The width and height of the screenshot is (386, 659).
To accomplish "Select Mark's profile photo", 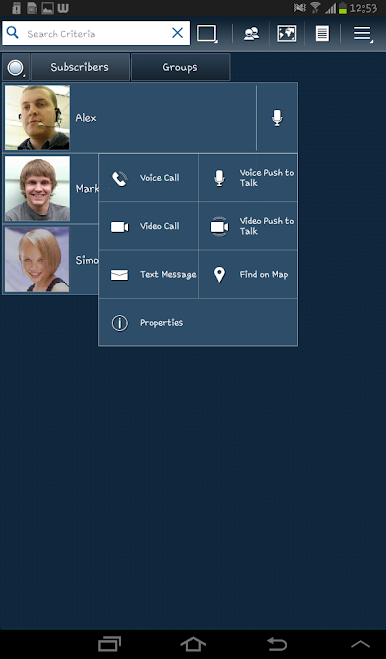I will click(x=37, y=188).
